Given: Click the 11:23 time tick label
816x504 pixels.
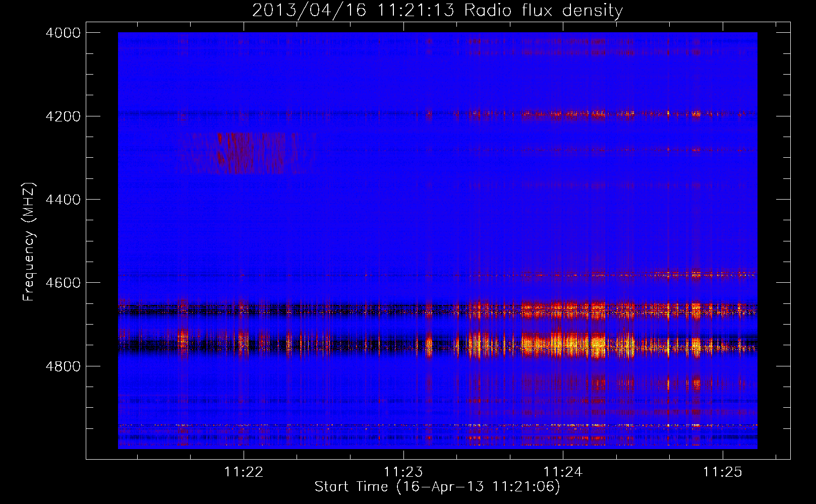Looking at the screenshot, I should pos(403,472).
